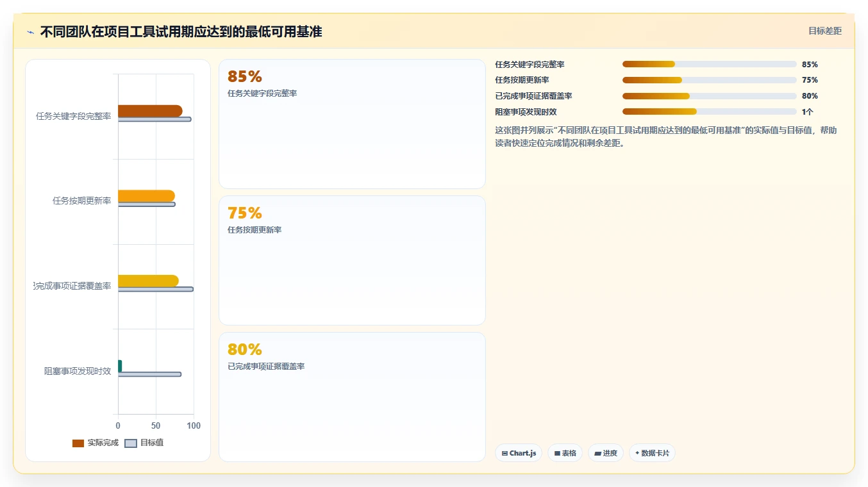The width and height of the screenshot is (868, 487).
Task: Click the 任务关键字段完整率 progress bar
Action: coord(710,64)
